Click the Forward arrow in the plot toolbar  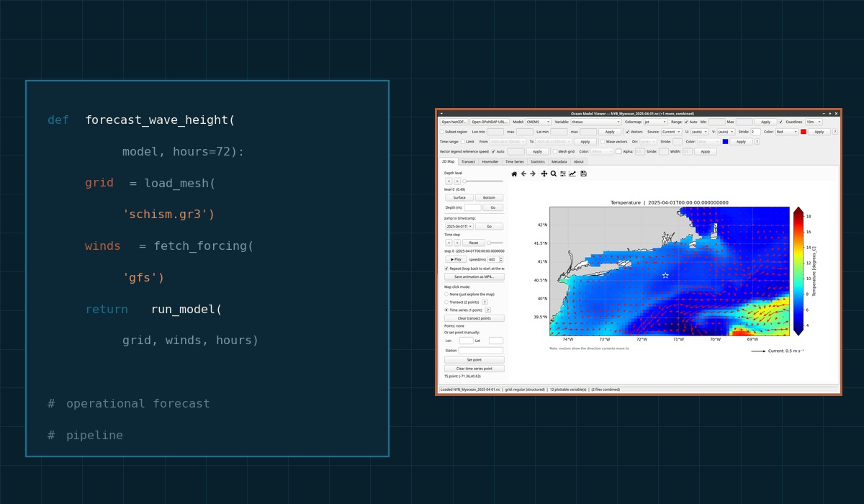(533, 174)
